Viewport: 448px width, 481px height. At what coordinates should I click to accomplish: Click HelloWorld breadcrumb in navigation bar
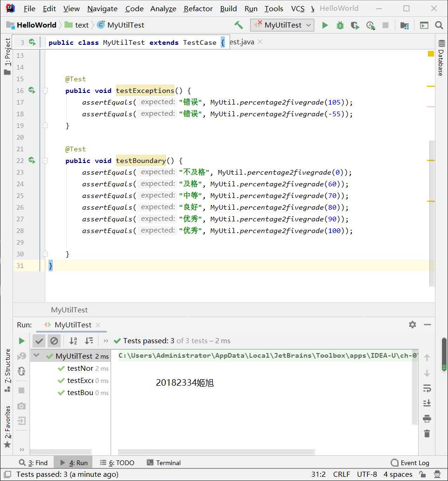click(x=31, y=25)
